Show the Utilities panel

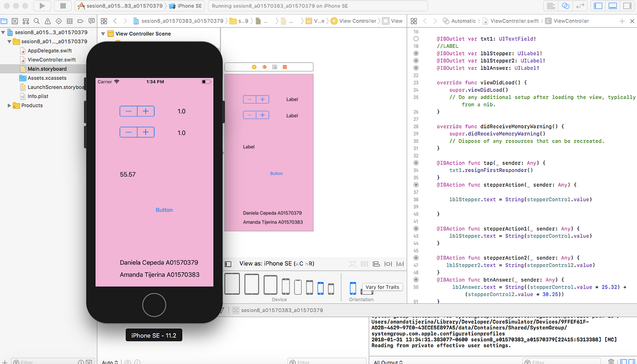(x=627, y=6)
